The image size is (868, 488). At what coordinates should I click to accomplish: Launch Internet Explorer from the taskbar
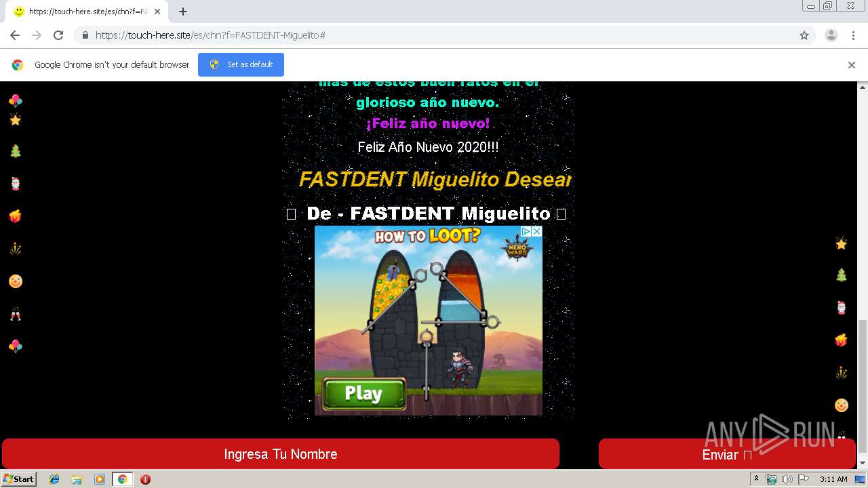click(x=54, y=479)
